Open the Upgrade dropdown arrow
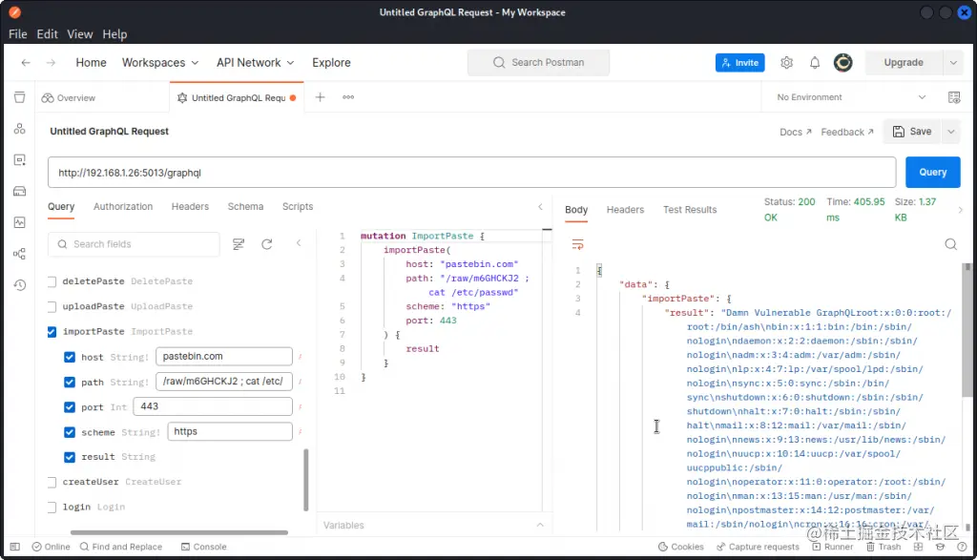The image size is (977, 560). [x=953, y=62]
